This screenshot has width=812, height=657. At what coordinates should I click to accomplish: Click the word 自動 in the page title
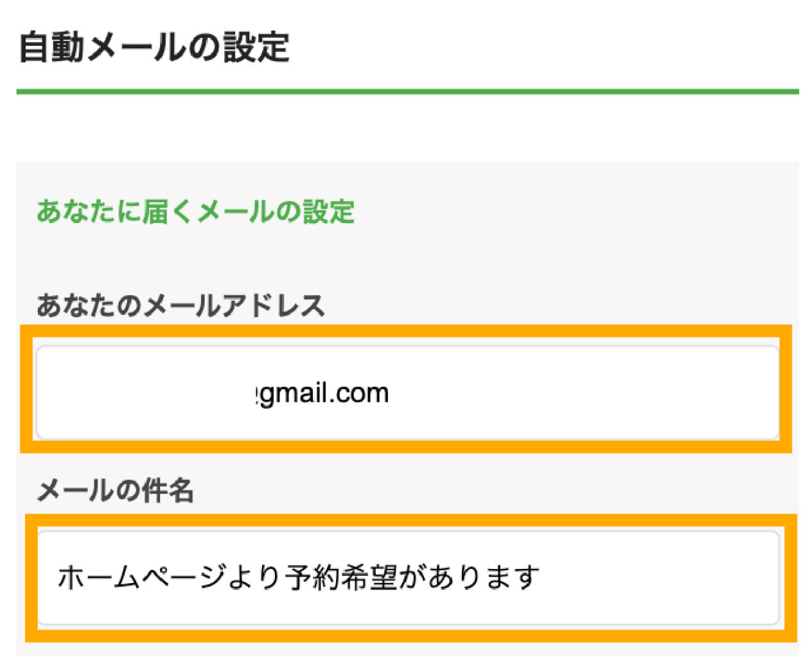click(x=51, y=48)
